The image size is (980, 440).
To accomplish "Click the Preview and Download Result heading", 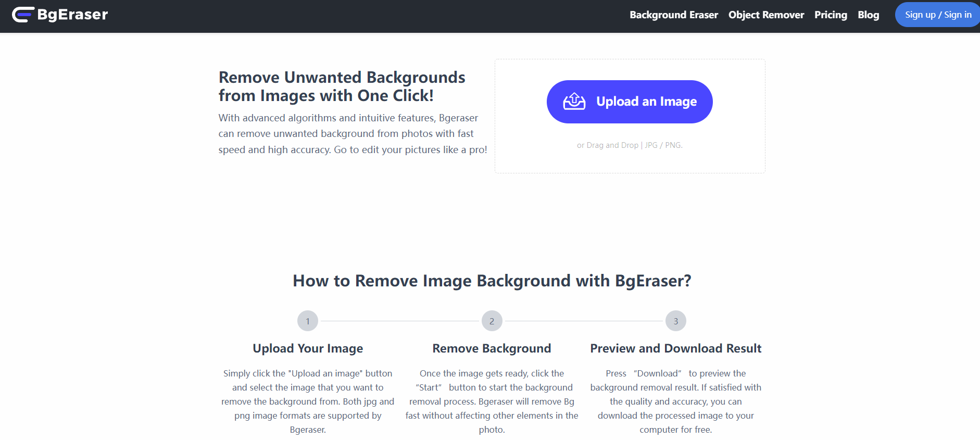I will pyautogui.click(x=676, y=348).
